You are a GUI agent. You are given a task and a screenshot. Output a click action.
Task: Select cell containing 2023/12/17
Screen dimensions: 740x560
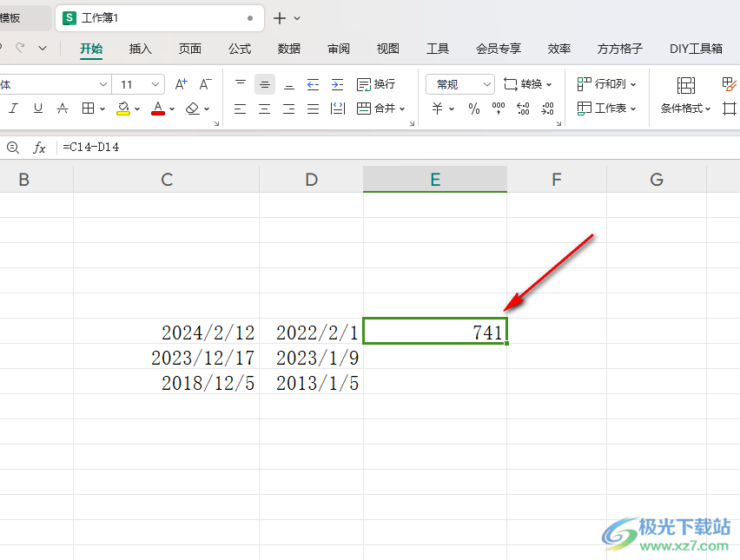166,358
